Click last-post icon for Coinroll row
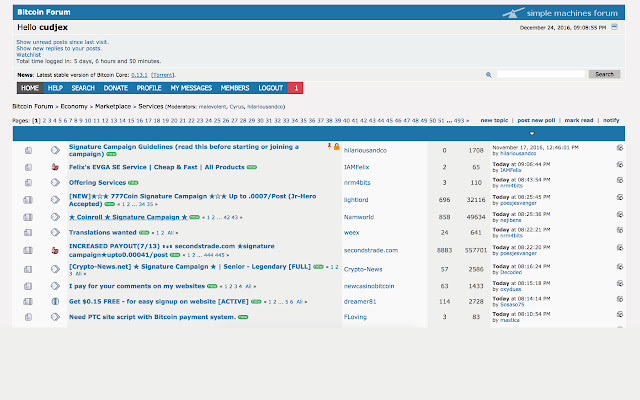Screen dimensions: 640x400 click(x=620, y=214)
